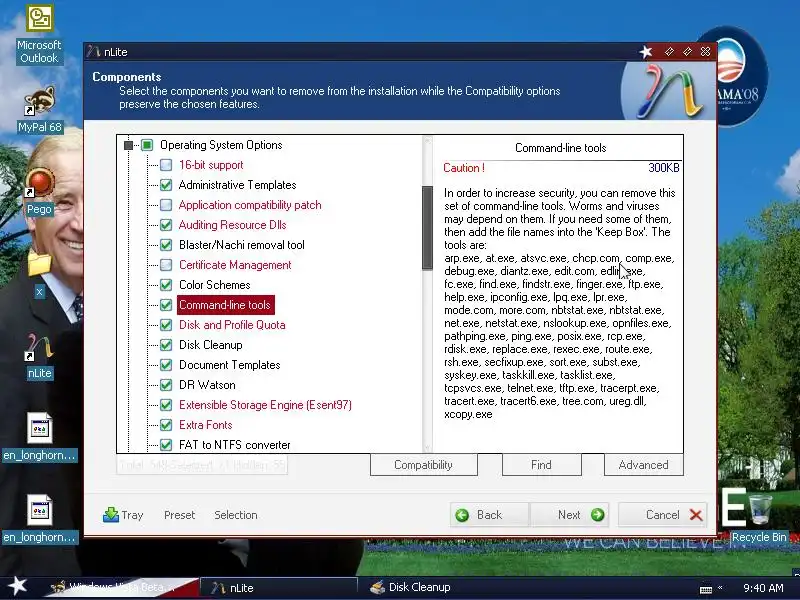Select Color Schemes tree item
This screenshot has width=800, height=600.
pos(215,285)
